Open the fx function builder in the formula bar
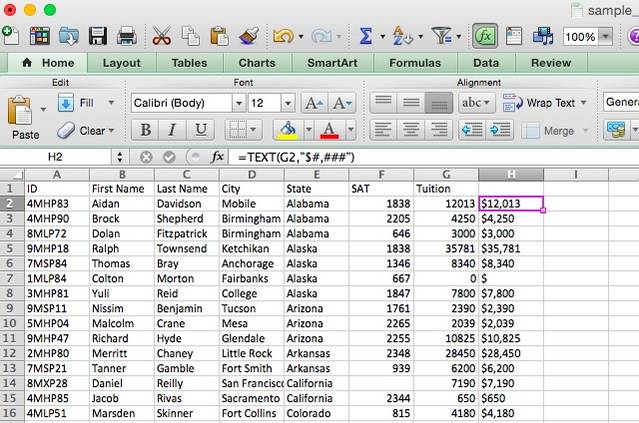 pos(218,157)
